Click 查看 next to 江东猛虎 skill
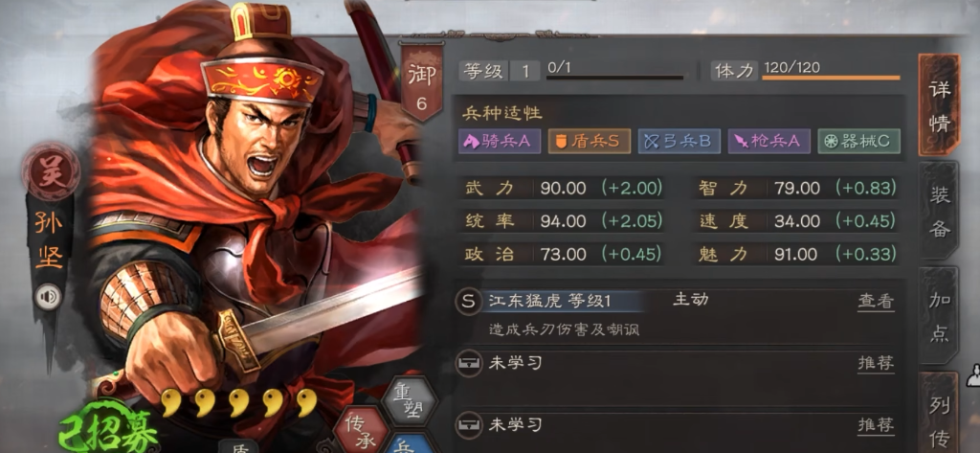This screenshot has height=453, width=980. click(876, 302)
